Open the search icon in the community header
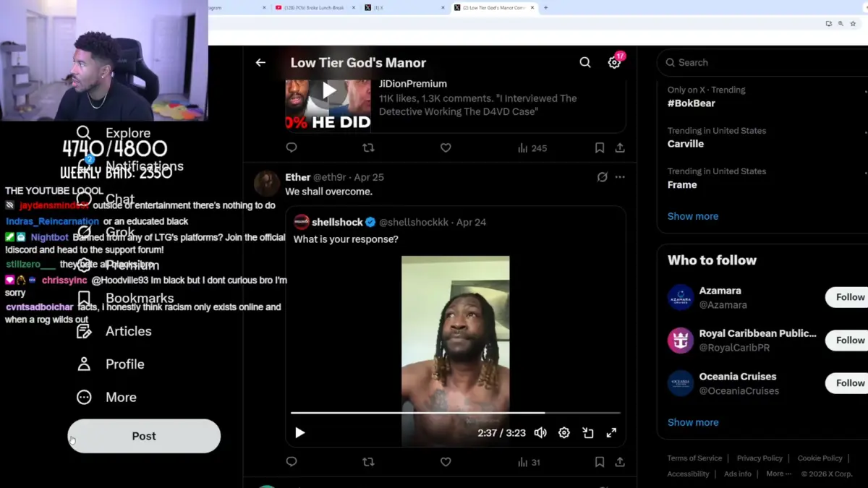The height and width of the screenshot is (488, 868). (585, 63)
